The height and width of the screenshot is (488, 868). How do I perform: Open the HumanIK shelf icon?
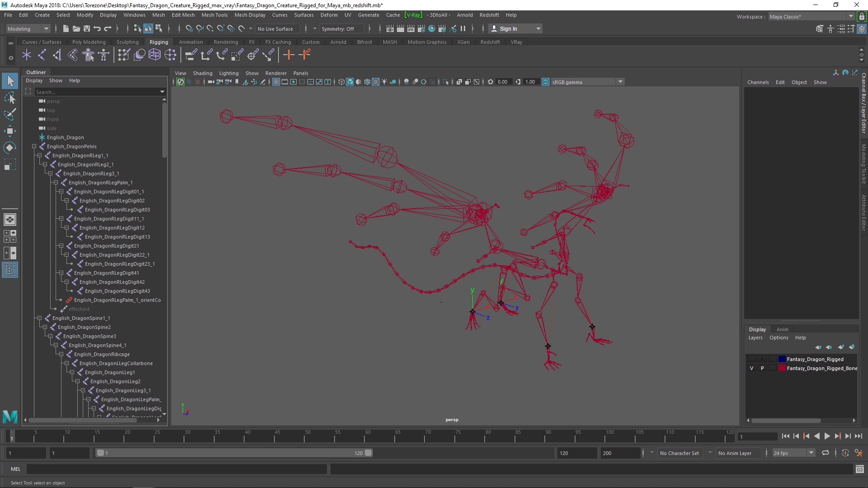[x=104, y=55]
